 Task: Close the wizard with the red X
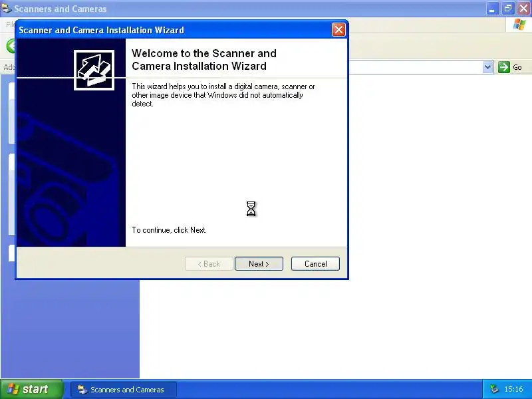[x=338, y=30]
